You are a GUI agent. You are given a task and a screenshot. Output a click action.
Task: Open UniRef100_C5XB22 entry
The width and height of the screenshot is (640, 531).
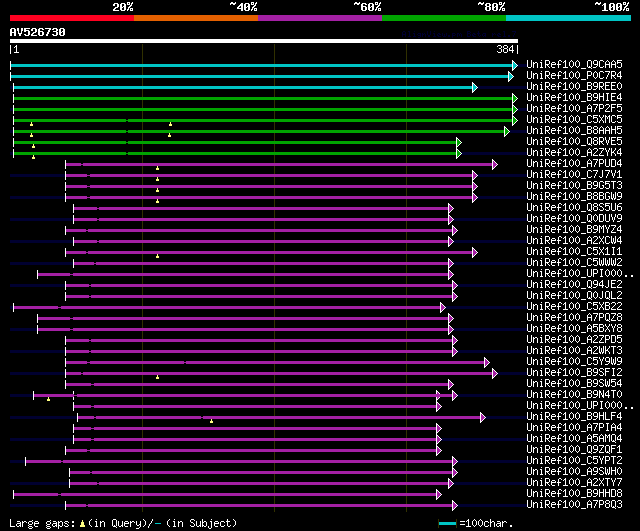tap(574, 307)
